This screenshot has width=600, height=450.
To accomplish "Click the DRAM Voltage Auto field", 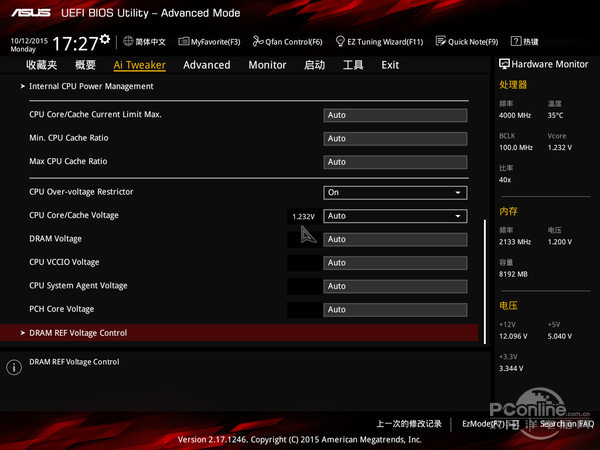I will pos(395,240).
